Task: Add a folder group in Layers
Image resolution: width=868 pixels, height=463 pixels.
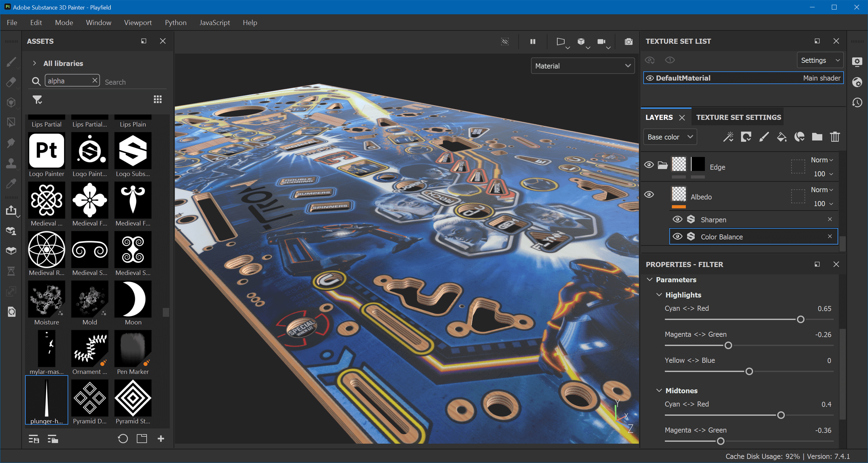Action: pyautogui.click(x=817, y=137)
